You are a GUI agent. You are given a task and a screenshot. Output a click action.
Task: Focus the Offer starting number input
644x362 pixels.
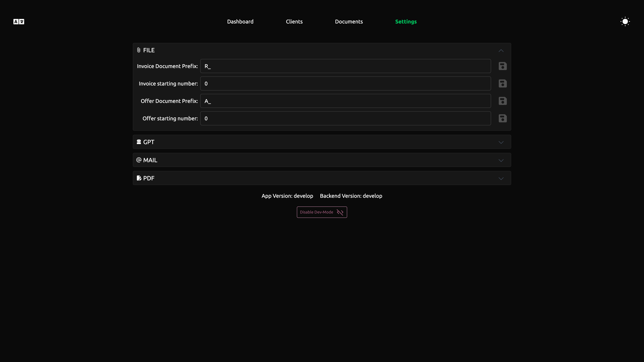click(345, 119)
